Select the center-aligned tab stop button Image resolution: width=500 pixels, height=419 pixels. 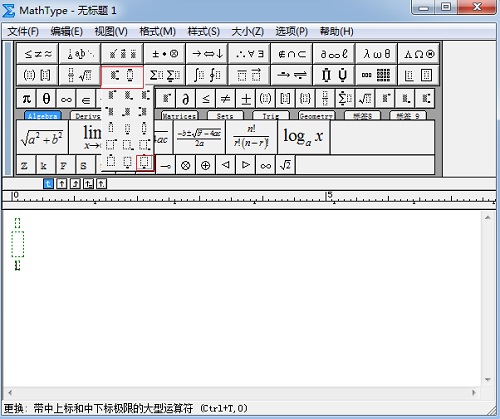62,184
